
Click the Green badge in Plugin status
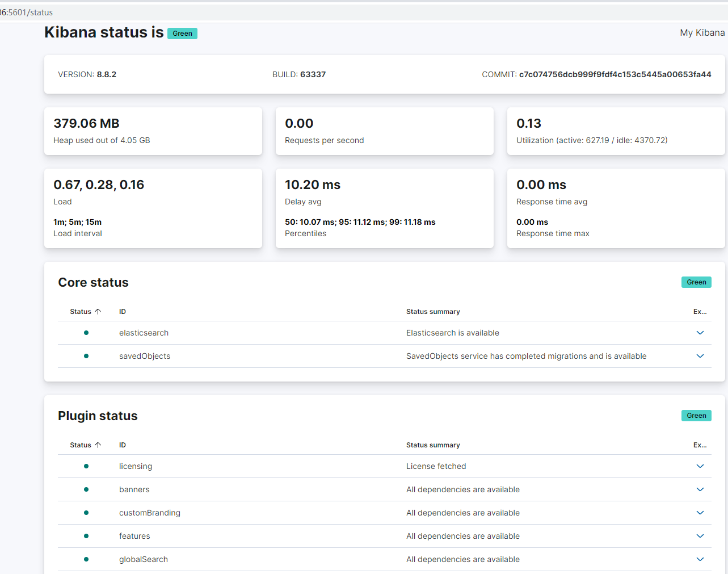point(696,416)
